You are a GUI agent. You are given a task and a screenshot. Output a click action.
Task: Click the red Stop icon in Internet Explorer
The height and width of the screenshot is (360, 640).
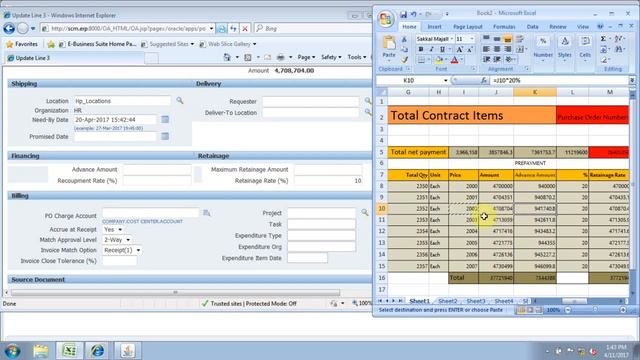pyautogui.click(x=244, y=29)
